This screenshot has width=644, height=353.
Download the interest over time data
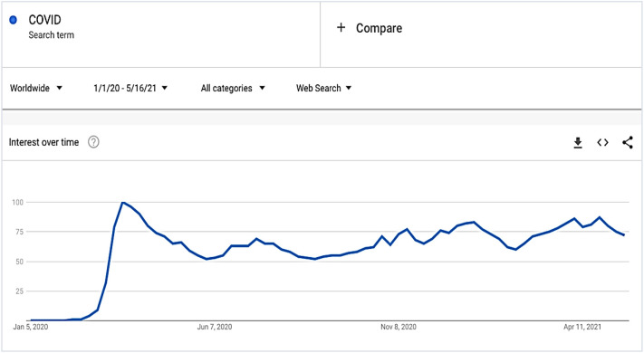578,143
